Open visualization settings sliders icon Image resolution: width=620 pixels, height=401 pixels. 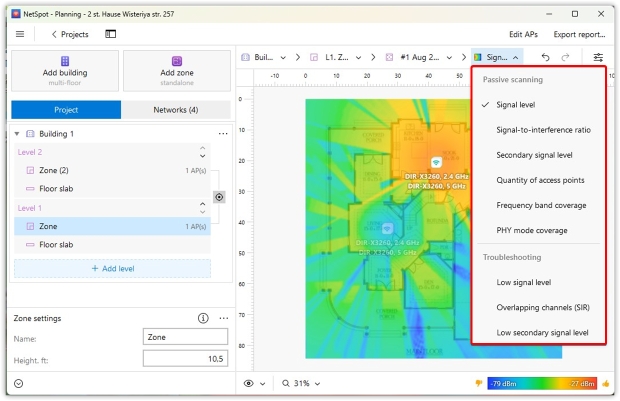pos(598,58)
